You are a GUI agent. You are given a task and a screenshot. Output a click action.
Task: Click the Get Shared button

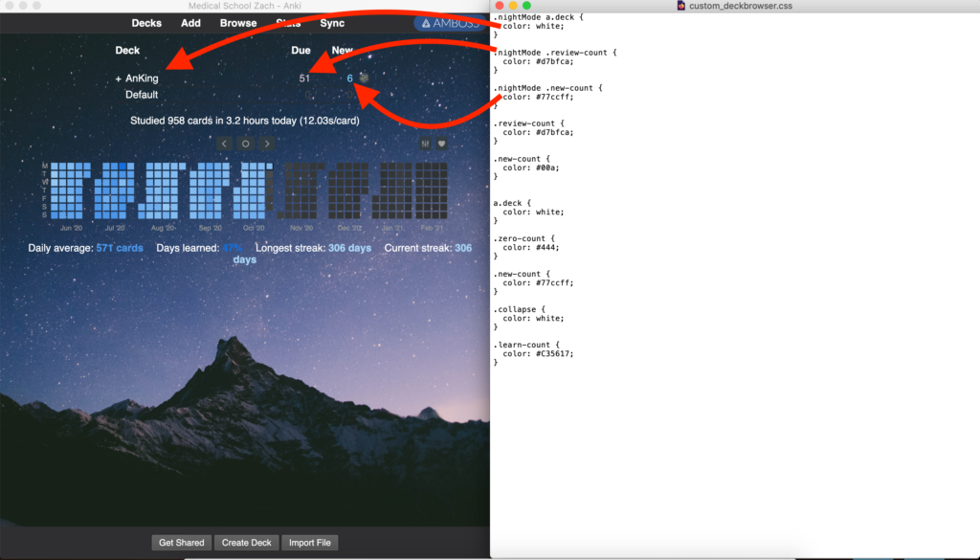click(181, 543)
